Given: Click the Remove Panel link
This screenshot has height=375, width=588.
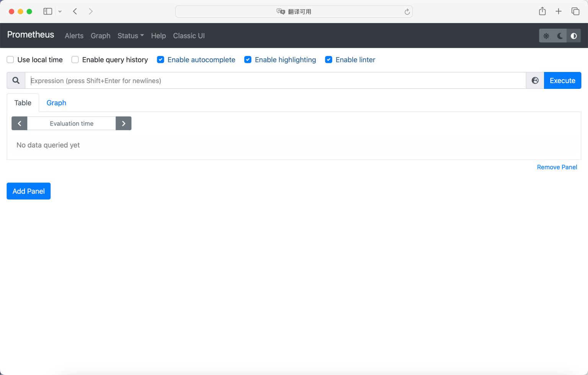Looking at the screenshot, I should pos(557,167).
